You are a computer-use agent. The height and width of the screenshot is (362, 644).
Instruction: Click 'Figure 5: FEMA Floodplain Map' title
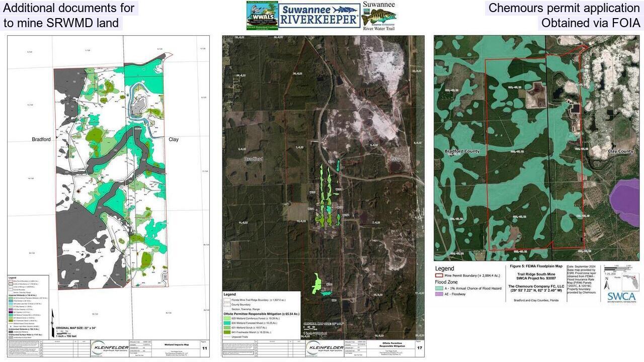pos(536,266)
